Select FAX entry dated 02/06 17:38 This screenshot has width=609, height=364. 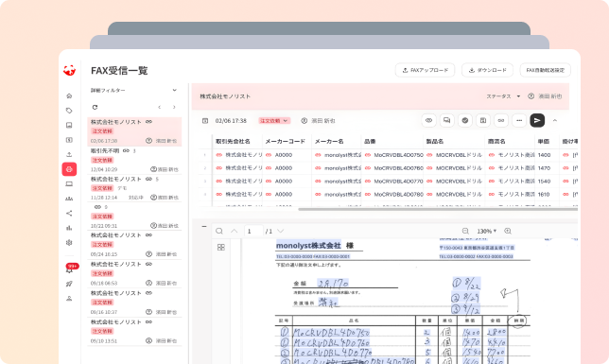(x=134, y=131)
